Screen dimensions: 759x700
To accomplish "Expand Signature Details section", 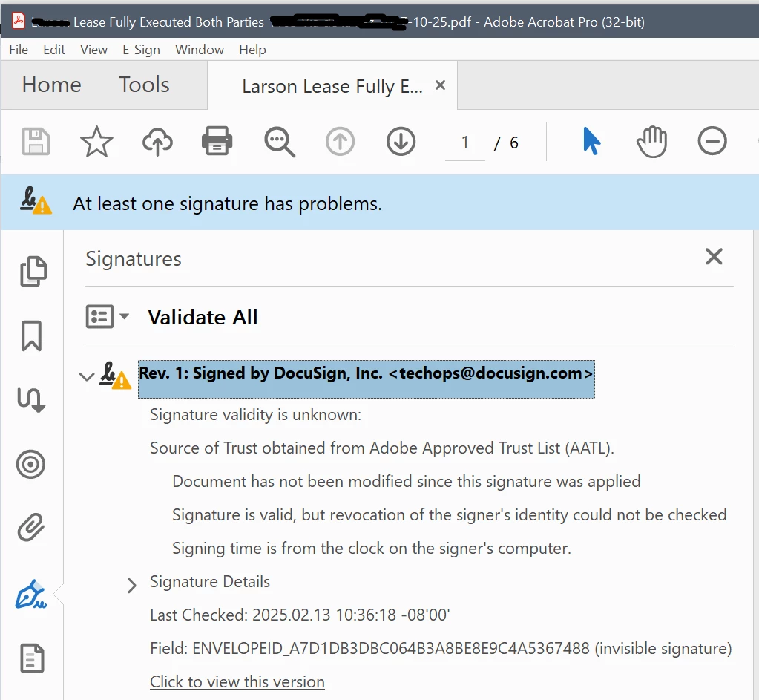I will coord(131,585).
